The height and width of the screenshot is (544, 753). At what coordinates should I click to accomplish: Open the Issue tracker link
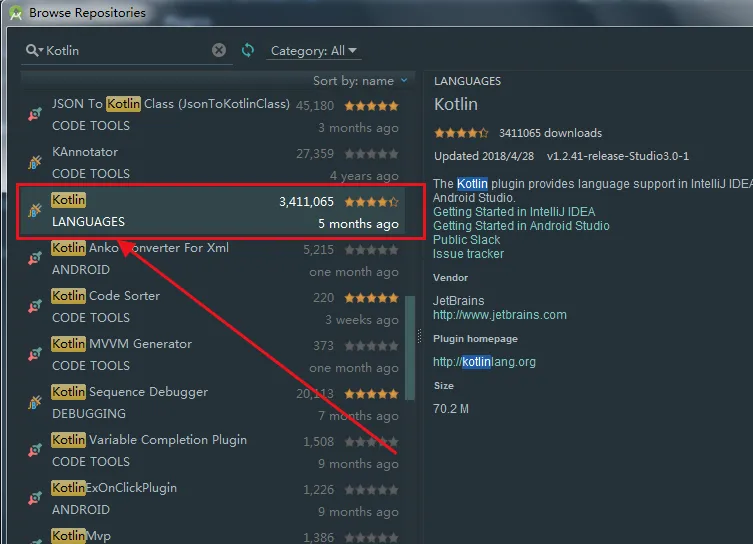[468, 254]
